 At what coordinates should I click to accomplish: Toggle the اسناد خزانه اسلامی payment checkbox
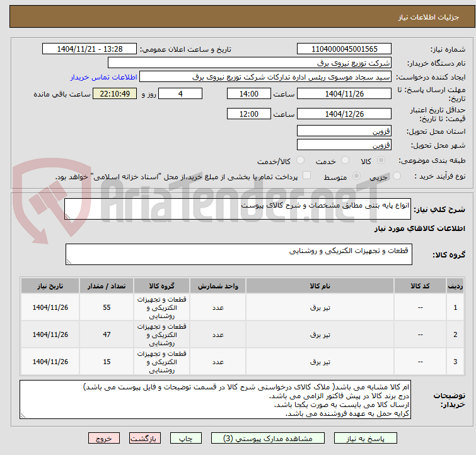click(x=307, y=175)
